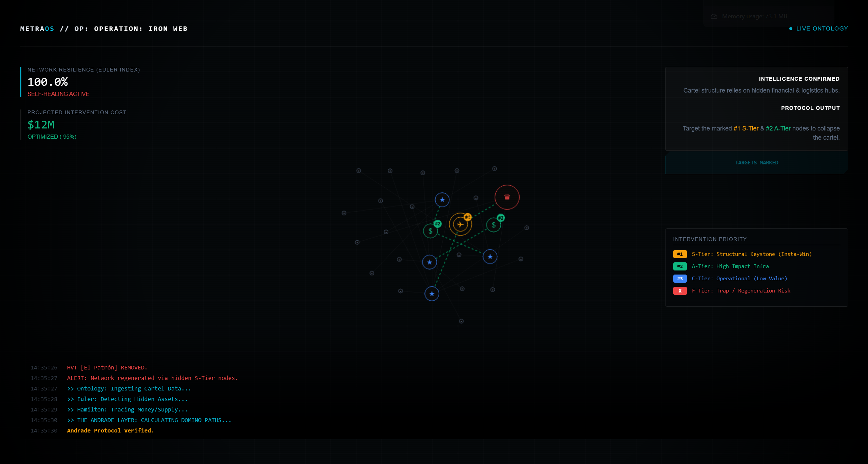
Task: Click 'C-Tier: Operational (Low Value)' legend entry
Action: pos(739,279)
